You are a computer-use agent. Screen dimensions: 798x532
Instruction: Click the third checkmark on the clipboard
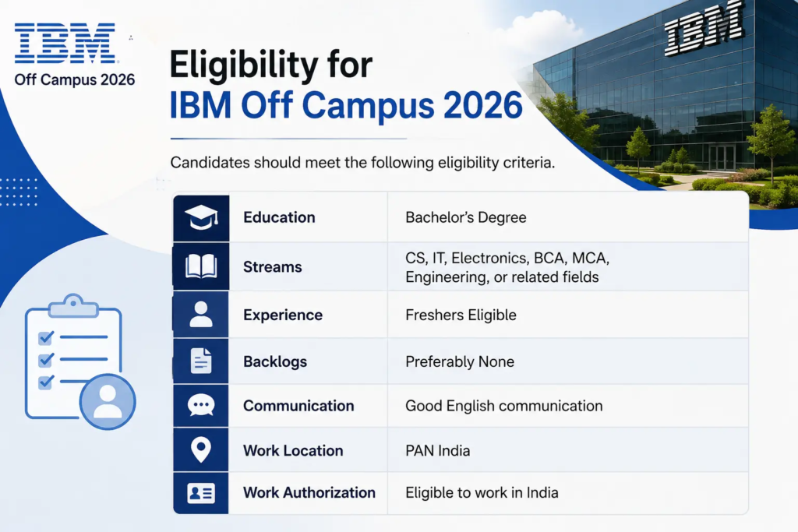46,382
